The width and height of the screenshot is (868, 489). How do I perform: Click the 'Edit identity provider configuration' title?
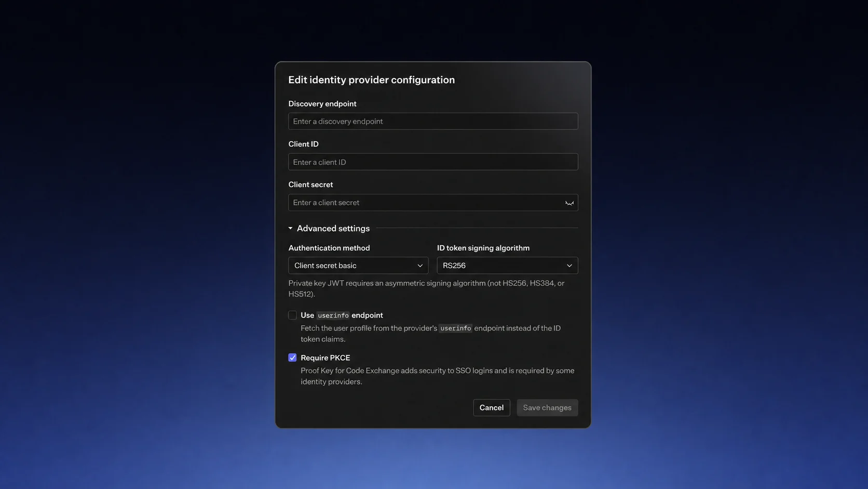pyautogui.click(x=372, y=80)
